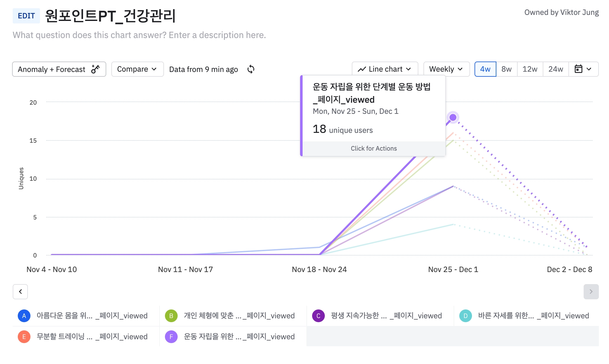
Task: Expand the Weekly interval dropdown
Action: coord(446,69)
